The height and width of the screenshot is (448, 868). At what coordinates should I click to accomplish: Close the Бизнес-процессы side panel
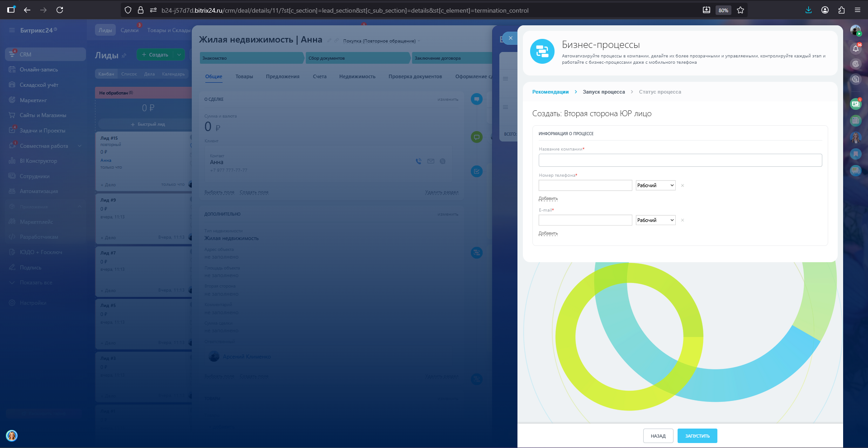click(x=510, y=38)
